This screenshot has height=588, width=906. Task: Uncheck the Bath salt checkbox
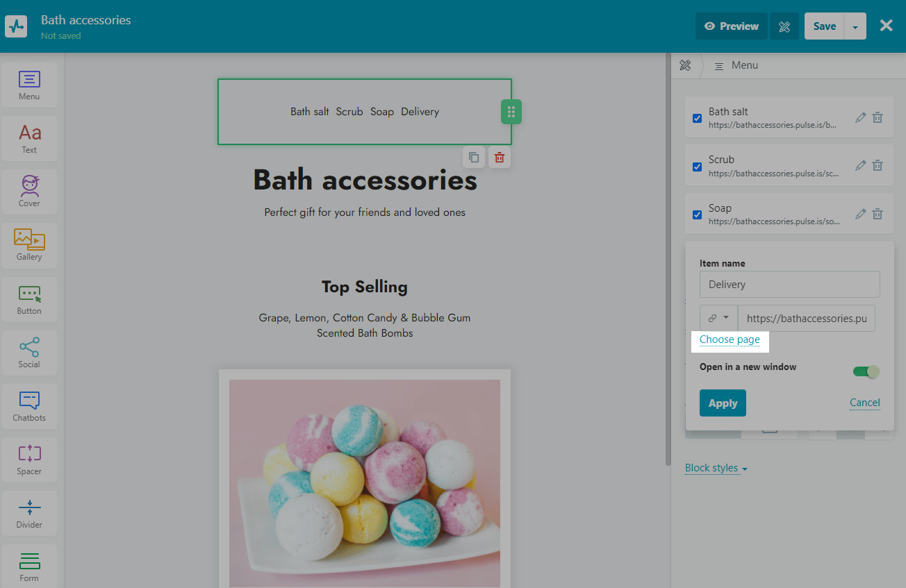click(697, 118)
